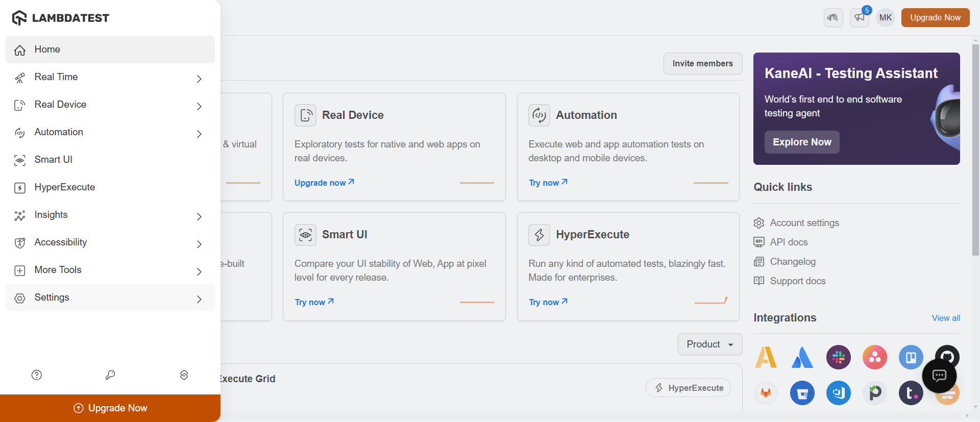Image resolution: width=980 pixels, height=422 pixels.
Task: Open HyperExecute from the sidebar
Action: pyautogui.click(x=65, y=187)
